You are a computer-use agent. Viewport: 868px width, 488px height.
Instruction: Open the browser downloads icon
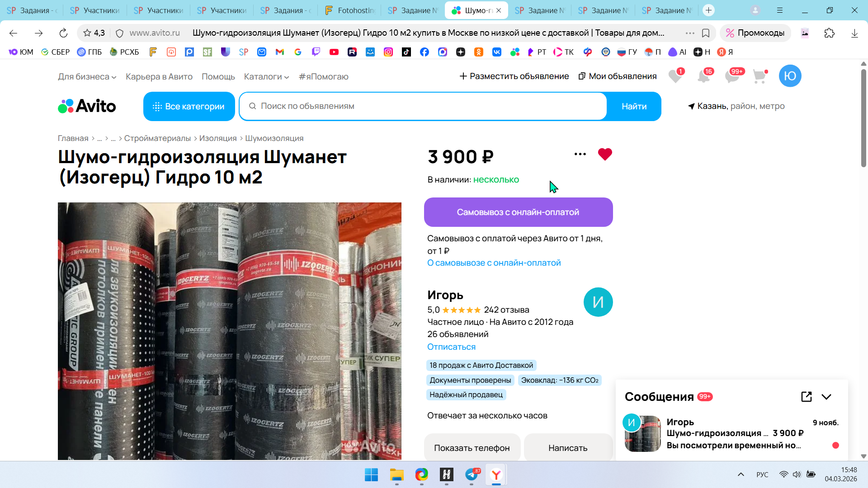tap(854, 33)
